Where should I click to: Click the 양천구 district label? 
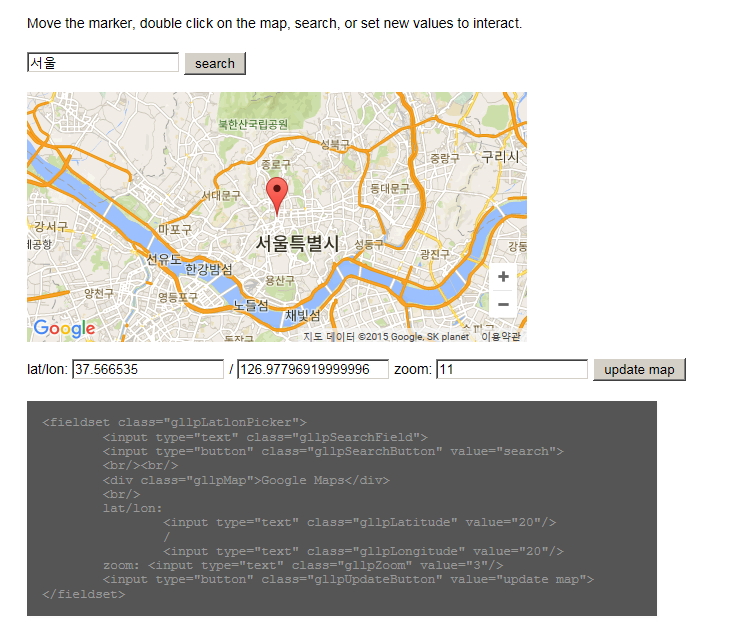click(x=99, y=293)
